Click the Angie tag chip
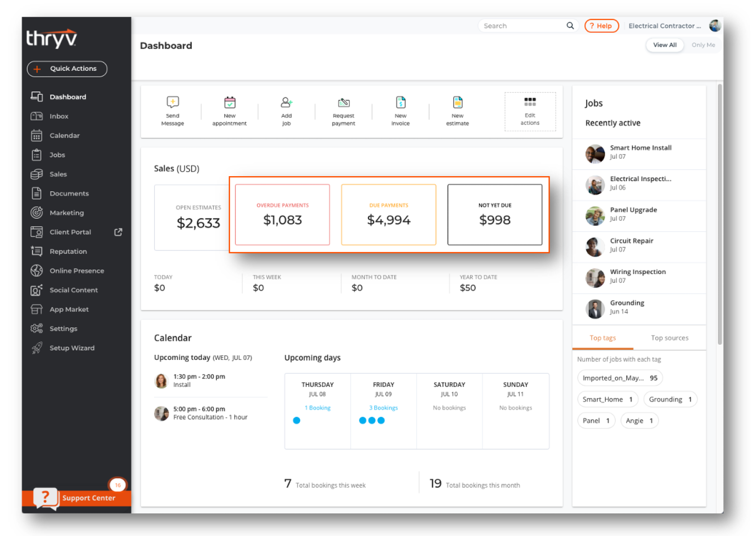 [640, 421]
